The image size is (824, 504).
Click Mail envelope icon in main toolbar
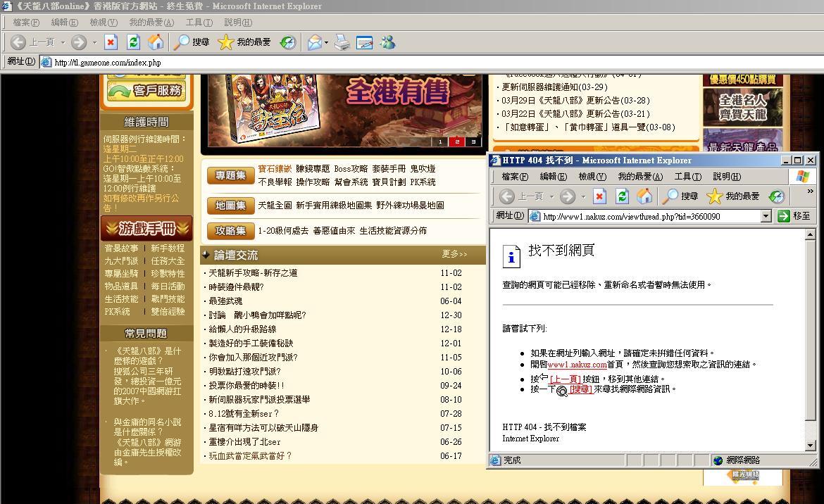(x=314, y=42)
